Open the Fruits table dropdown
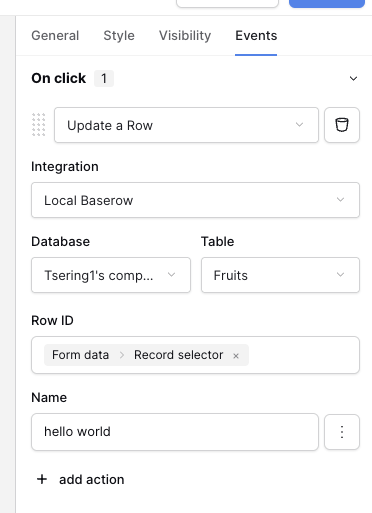The width and height of the screenshot is (372, 513). click(280, 275)
